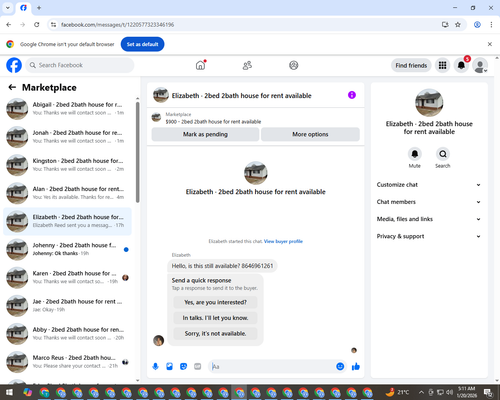This screenshot has height=400, width=500.
Task: Send quick reply 'Yes, are you interested?'
Action: coord(215,302)
